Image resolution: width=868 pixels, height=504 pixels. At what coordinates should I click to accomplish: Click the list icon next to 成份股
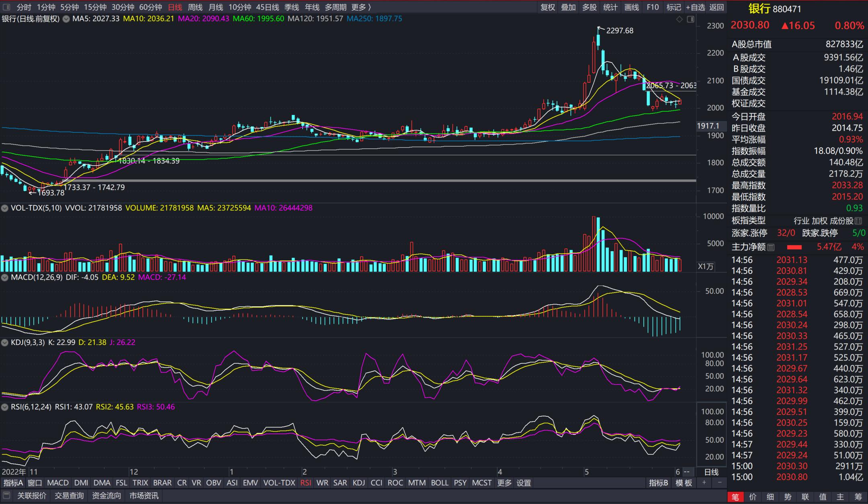[858, 221]
